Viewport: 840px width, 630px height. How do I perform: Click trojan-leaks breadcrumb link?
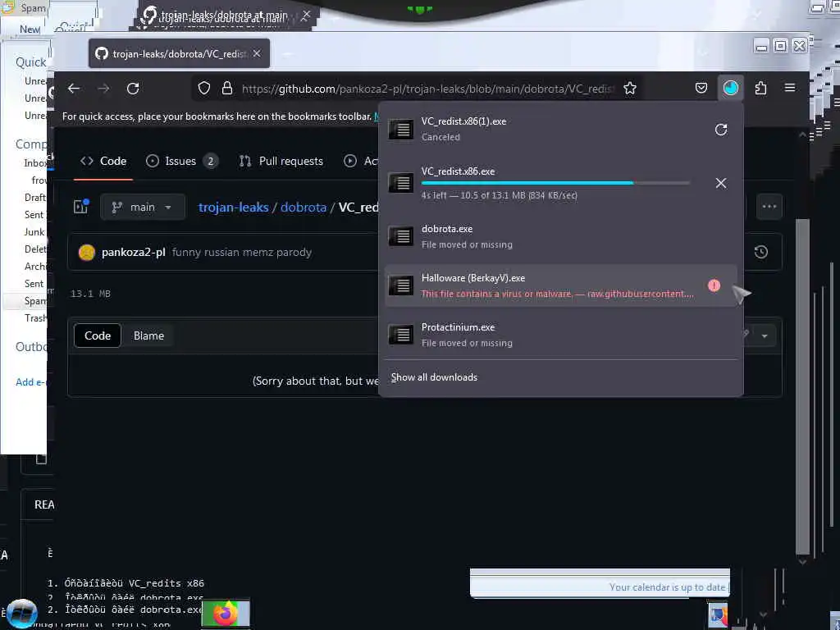tap(234, 208)
